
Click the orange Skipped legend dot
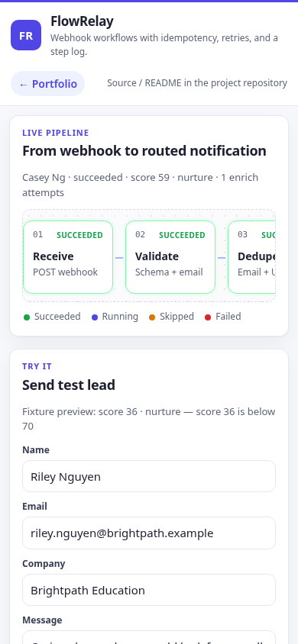click(x=152, y=317)
